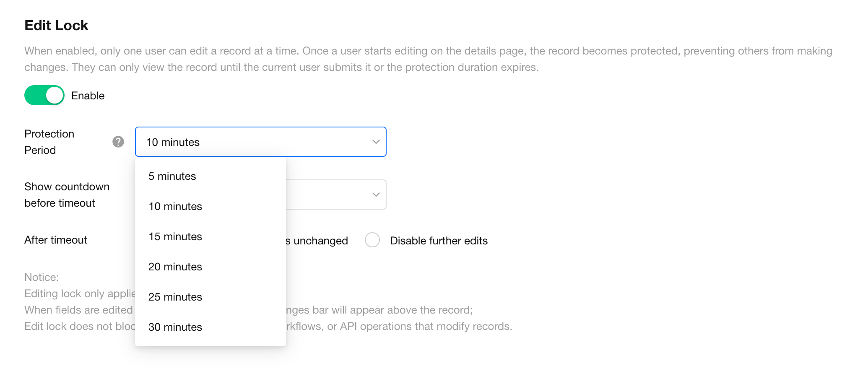Click the 'After timeout' label
Screen dimensions: 868x384
[56, 240]
